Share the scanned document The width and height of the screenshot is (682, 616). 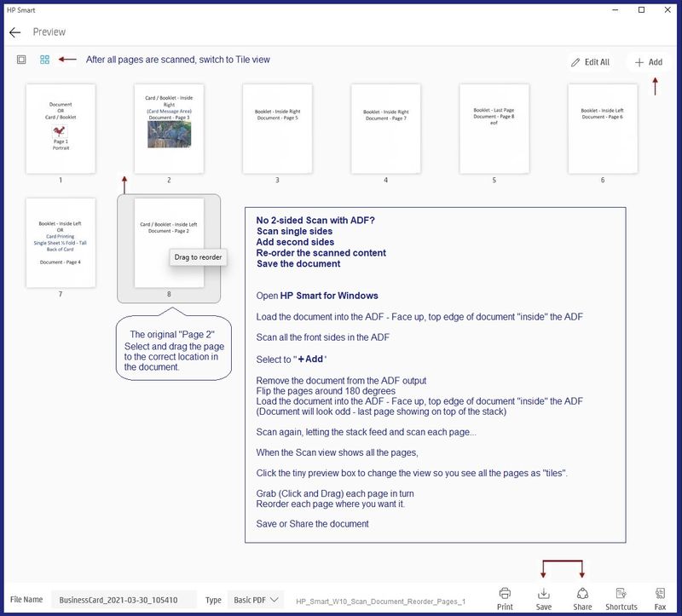click(x=582, y=599)
